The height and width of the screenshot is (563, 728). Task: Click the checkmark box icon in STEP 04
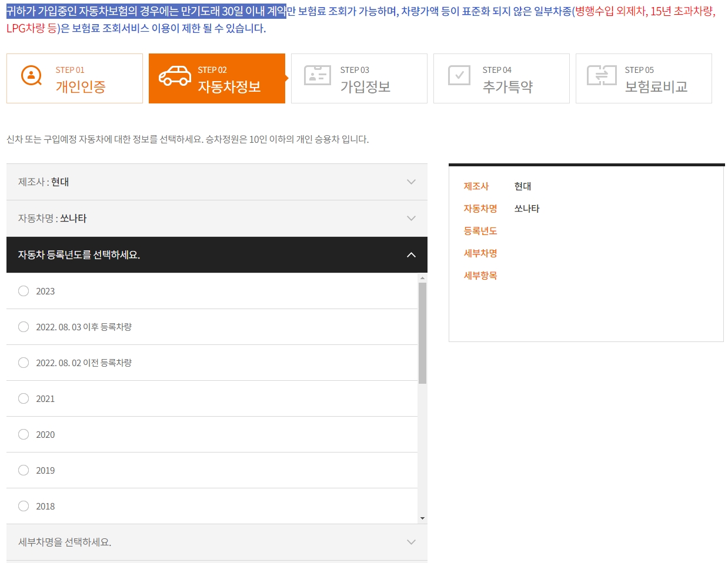(x=459, y=75)
